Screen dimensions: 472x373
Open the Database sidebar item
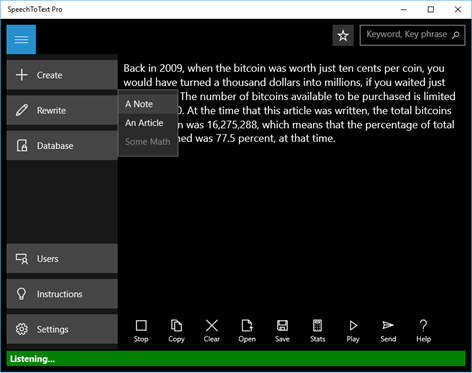pyautogui.click(x=62, y=146)
